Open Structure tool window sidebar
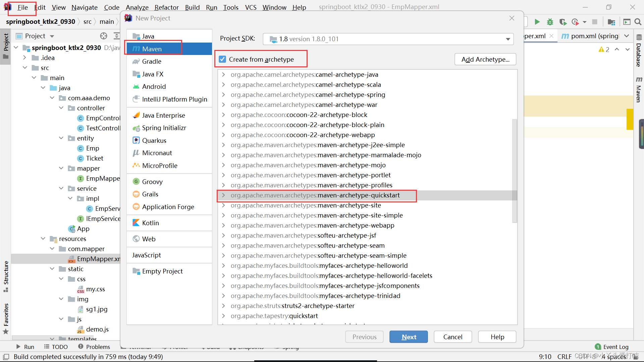Image resolution: width=644 pixels, height=362 pixels. 6,276
